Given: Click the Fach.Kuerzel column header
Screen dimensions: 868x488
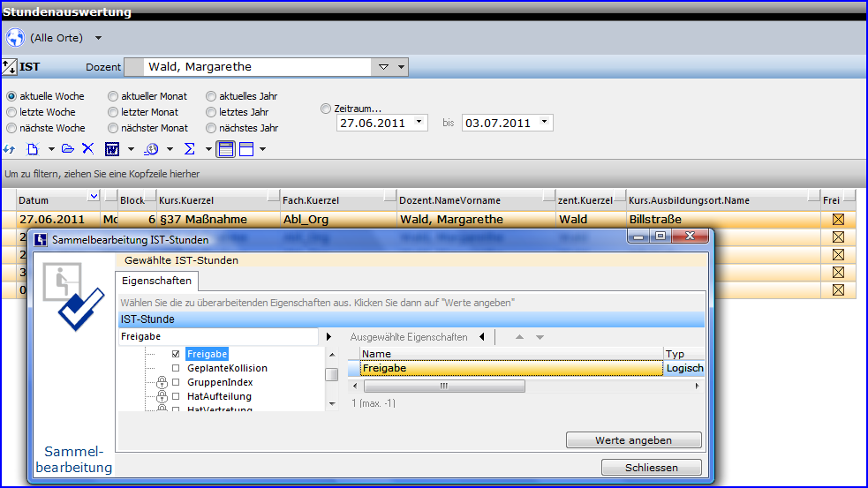Looking at the screenshot, I should [x=338, y=200].
